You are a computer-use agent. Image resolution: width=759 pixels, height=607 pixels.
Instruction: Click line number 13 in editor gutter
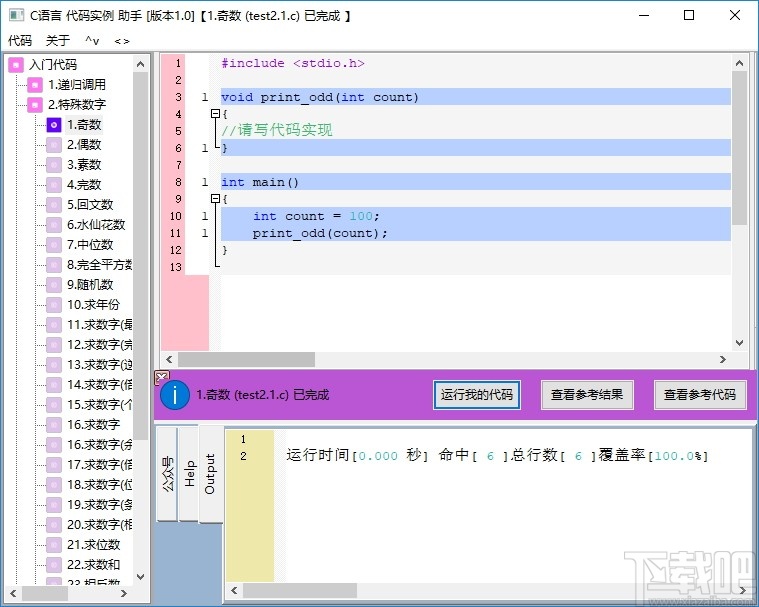[176, 267]
